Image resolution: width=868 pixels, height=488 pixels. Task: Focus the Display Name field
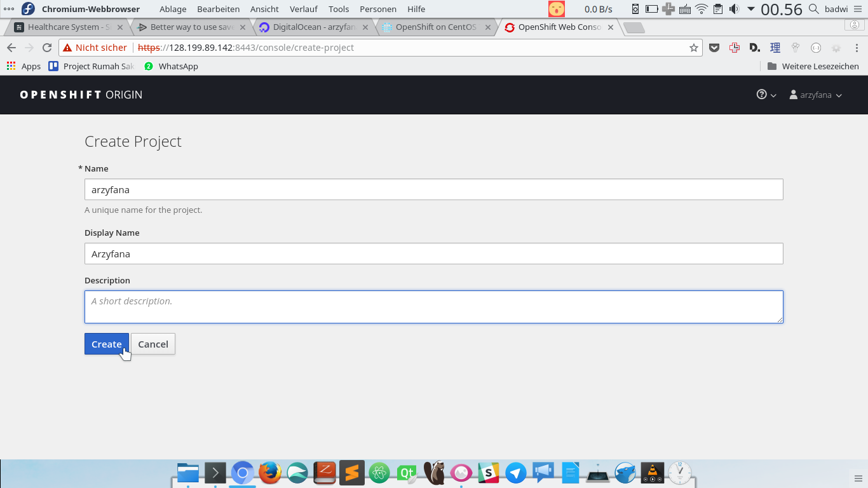(433, 254)
